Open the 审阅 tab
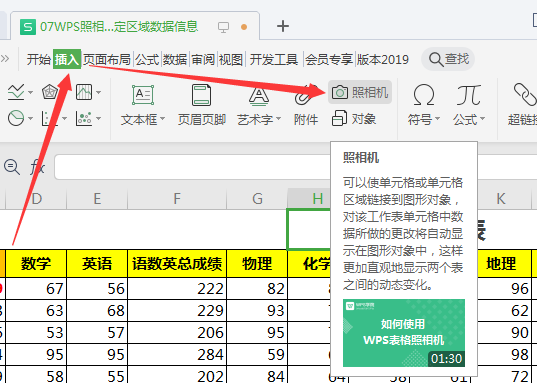The image size is (537, 383). (x=203, y=59)
